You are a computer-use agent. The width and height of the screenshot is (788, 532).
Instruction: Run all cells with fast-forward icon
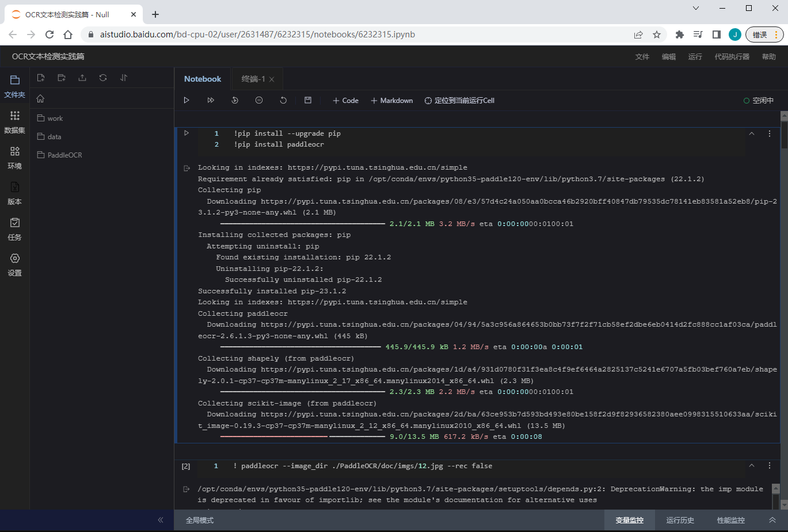click(211, 100)
